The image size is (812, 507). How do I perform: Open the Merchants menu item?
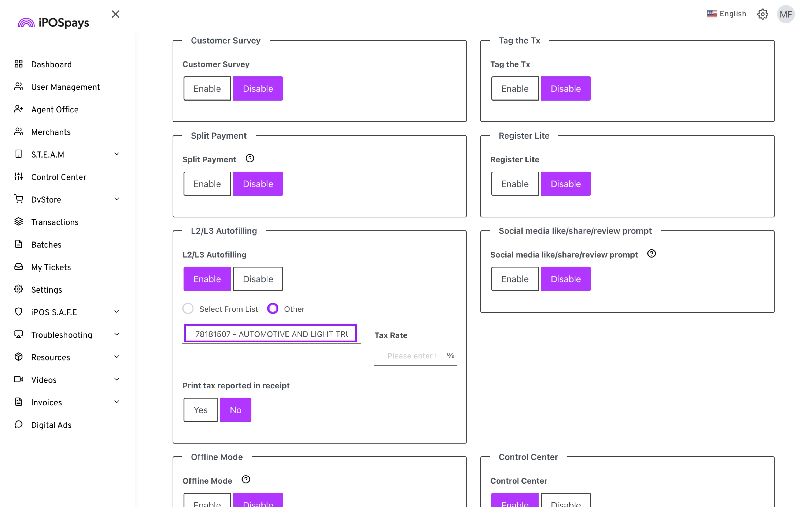coord(51,132)
